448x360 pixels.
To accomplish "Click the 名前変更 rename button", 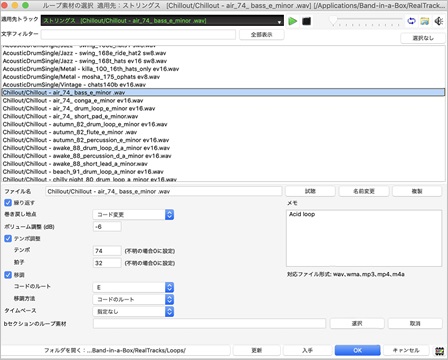I will click(364, 191).
